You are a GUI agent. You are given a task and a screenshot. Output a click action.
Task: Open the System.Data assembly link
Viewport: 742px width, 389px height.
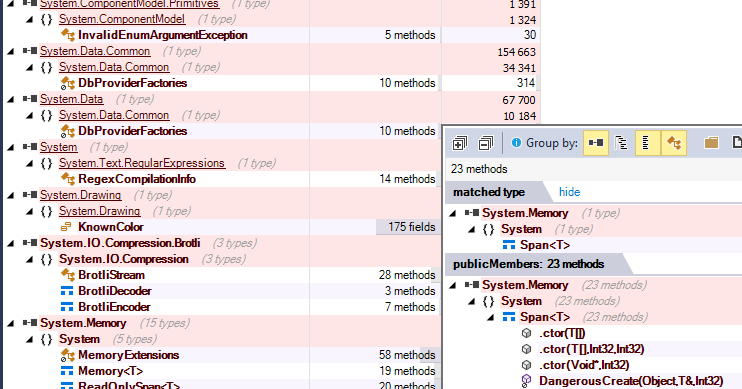pyautogui.click(x=71, y=99)
